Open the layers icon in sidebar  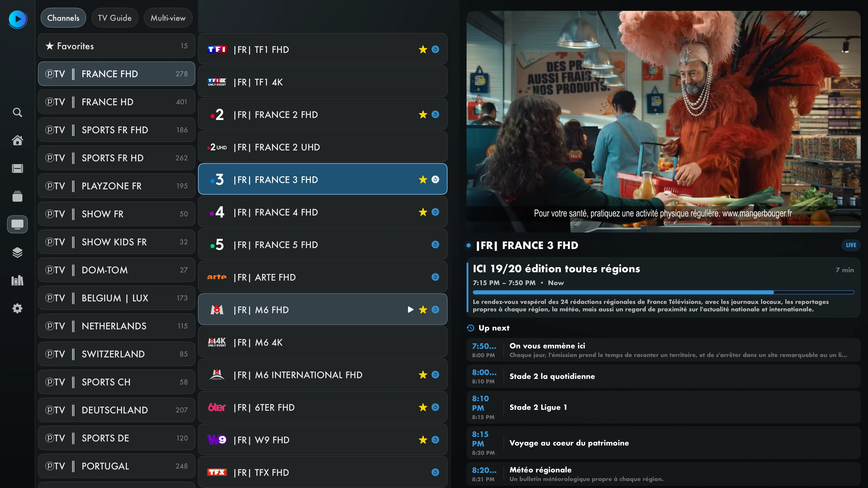[18, 252]
